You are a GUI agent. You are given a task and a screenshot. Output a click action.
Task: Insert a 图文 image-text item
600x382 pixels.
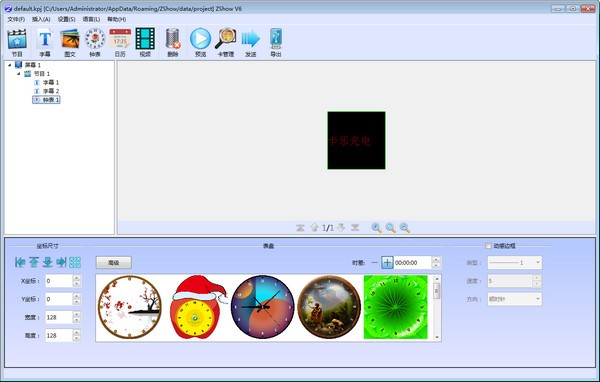70,42
